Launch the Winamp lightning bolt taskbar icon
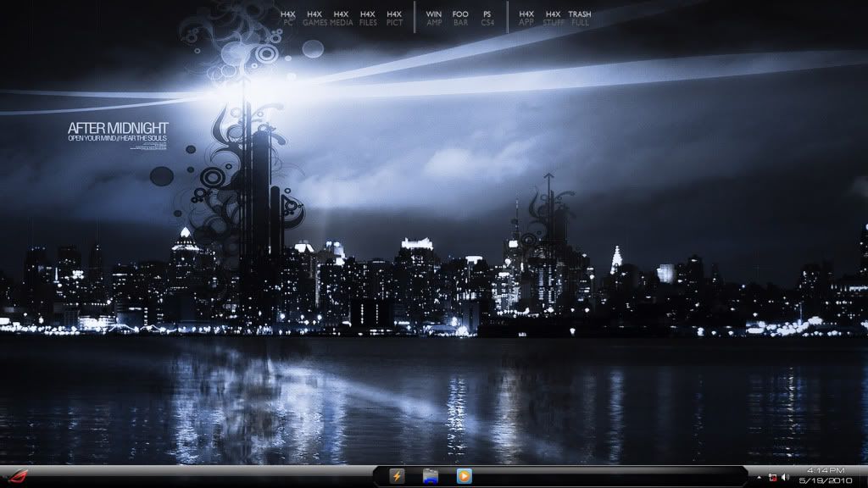 396,476
